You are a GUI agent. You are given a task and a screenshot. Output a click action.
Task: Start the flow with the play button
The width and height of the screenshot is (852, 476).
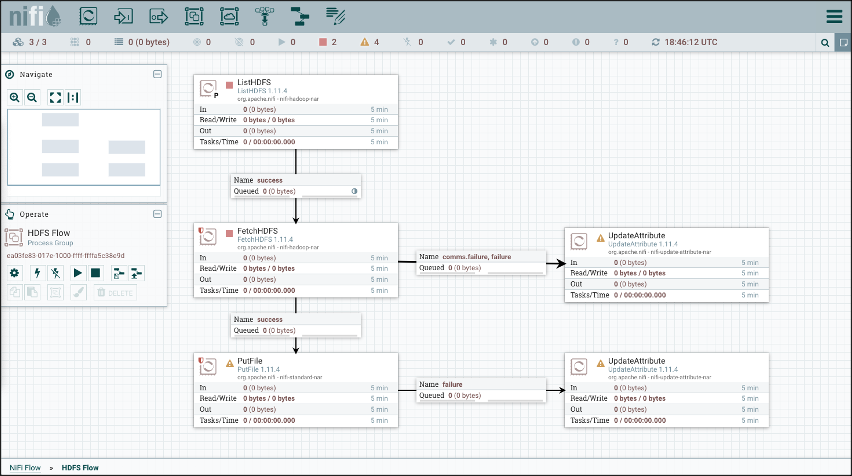click(x=78, y=273)
